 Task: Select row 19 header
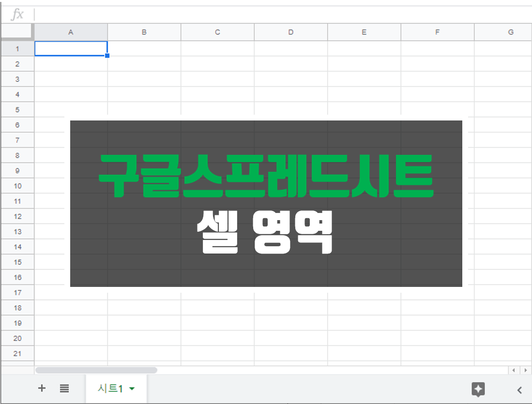pos(17,323)
